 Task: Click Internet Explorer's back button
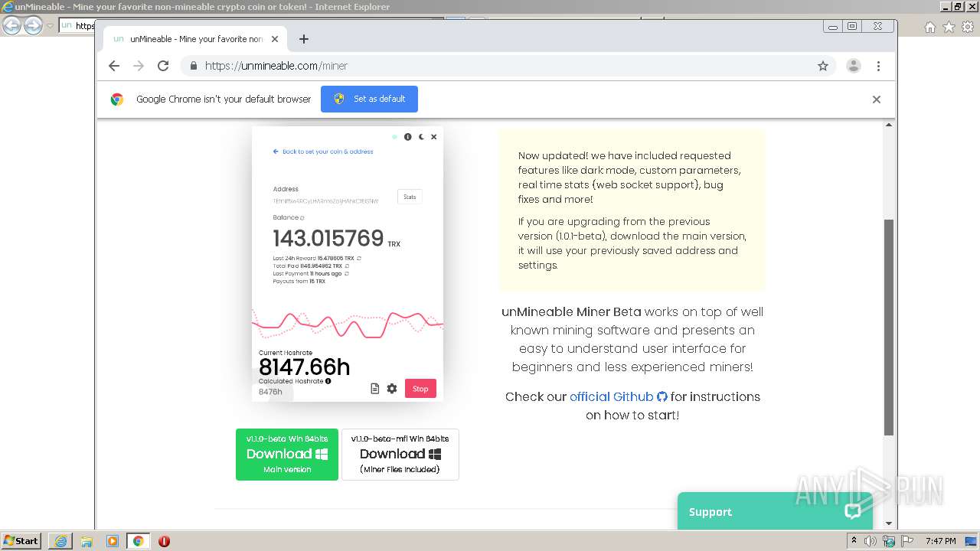point(11,25)
